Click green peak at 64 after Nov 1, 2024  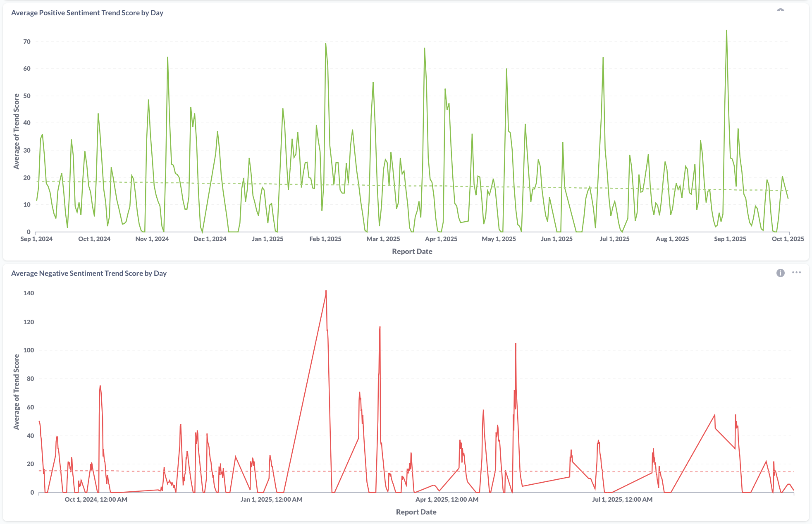(x=167, y=58)
